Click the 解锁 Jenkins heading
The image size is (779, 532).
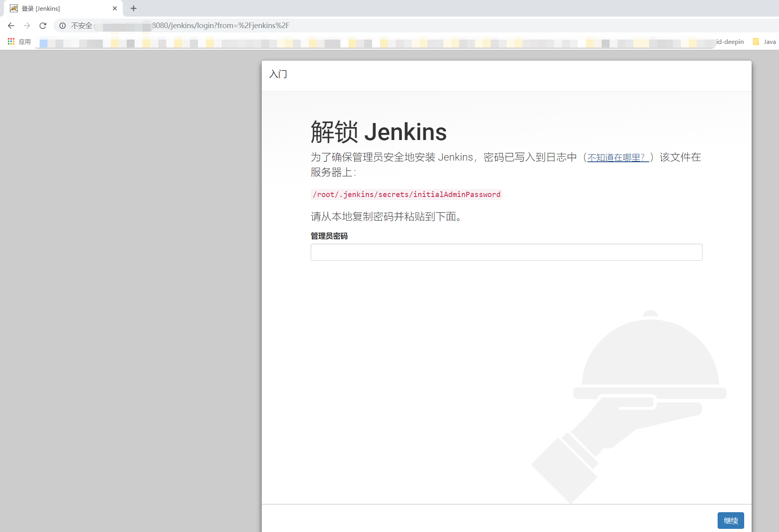(x=378, y=132)
